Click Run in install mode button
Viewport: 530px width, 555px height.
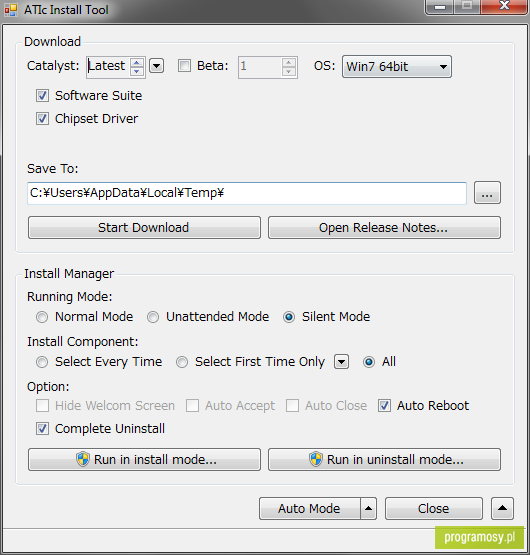click(x=144, y=459)
